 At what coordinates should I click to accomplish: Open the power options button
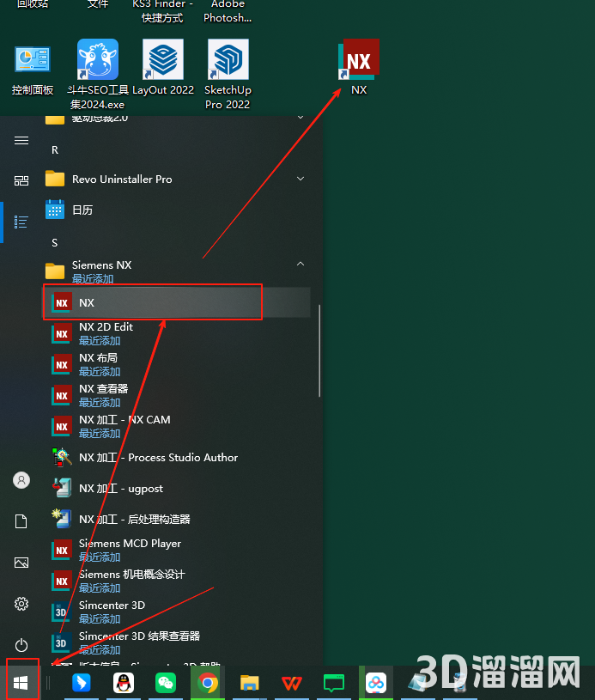tap(21, 645)
